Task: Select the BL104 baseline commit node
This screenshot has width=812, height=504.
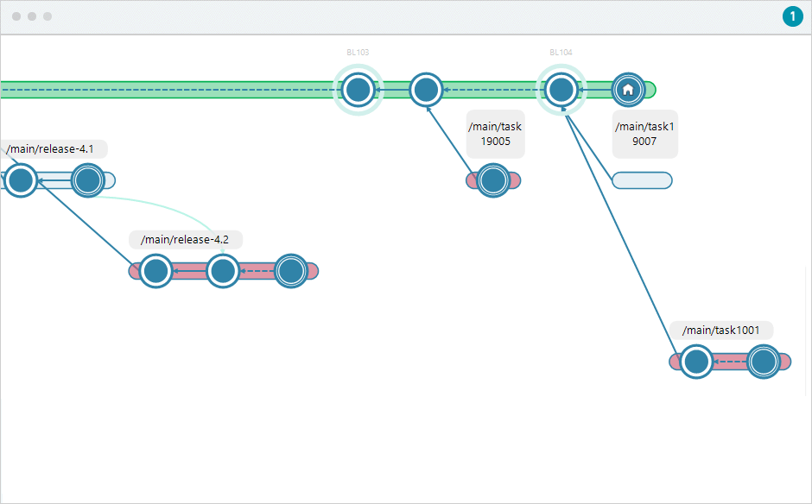Action: 561,89
